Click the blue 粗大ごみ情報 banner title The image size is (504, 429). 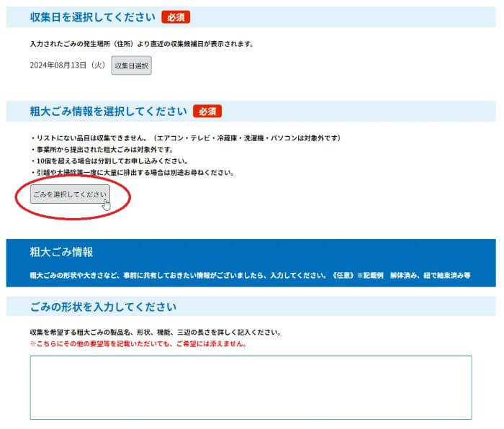(61, 252)
